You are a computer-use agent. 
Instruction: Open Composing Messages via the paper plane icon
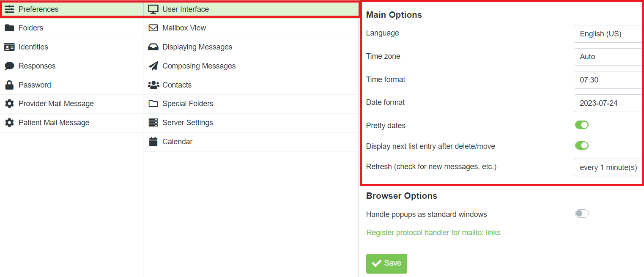pos(153,66)
